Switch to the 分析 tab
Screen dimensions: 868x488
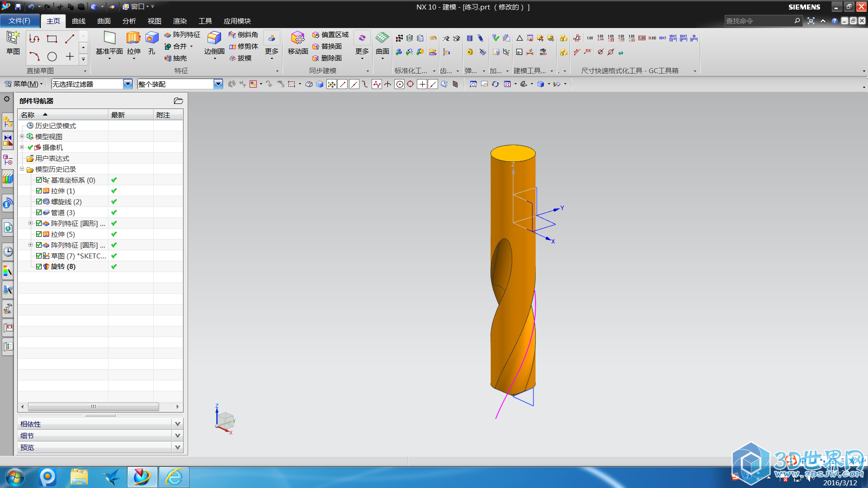[x=129, y=21]
